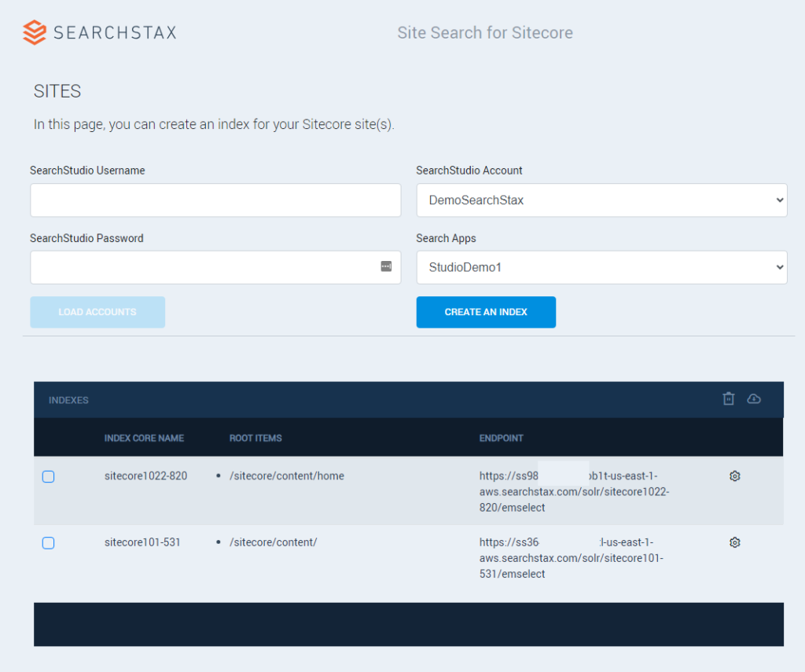Click the Create an Index button
This screenshot has height=672, width=805.
(x=486, y=312)
